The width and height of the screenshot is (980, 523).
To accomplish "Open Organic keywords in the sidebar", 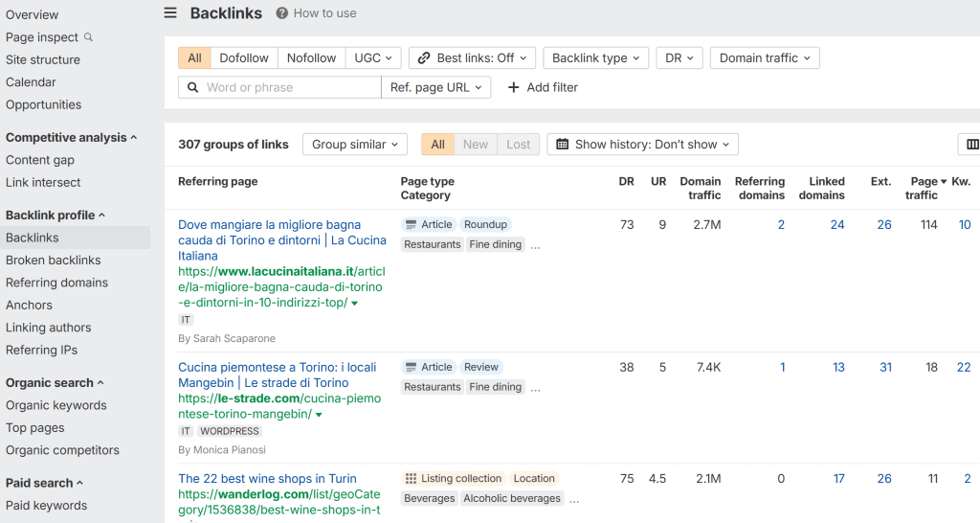I will 56,405.
